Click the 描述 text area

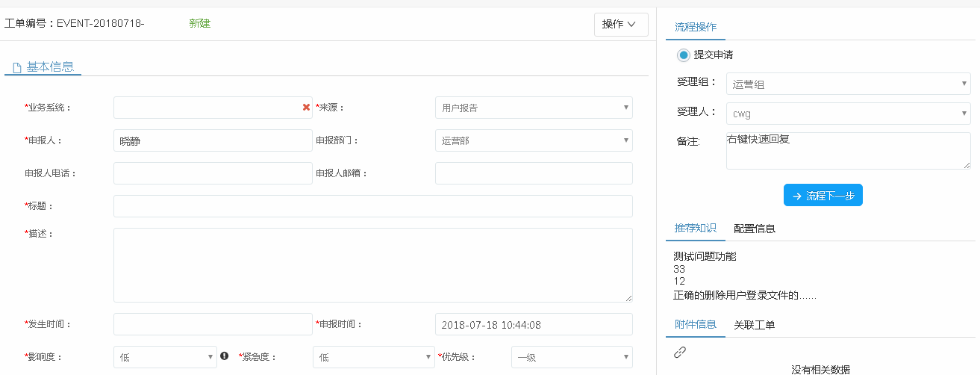[372, 264]
